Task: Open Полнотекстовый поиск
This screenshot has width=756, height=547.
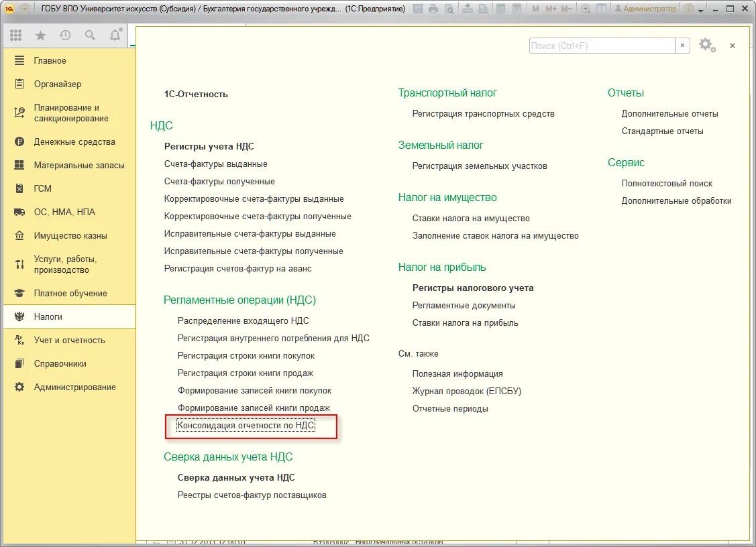Action: [x=667, y=183]
